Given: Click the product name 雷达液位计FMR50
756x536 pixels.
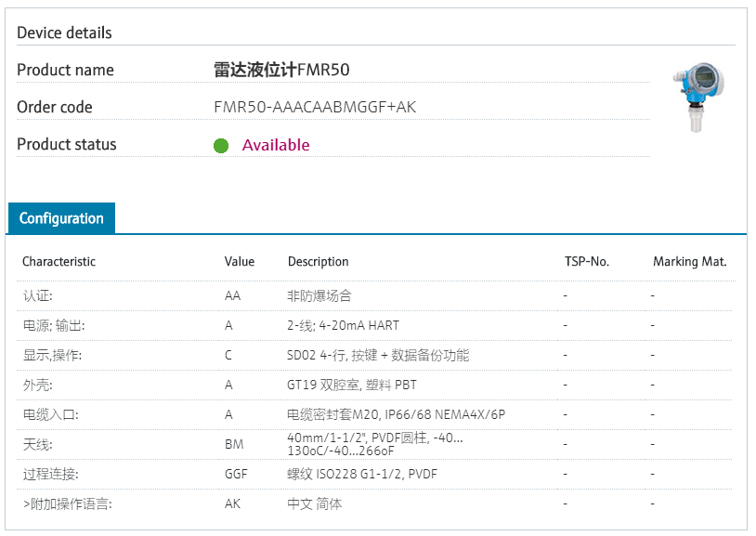Looking at the screenshot, I should click(281, 70).
